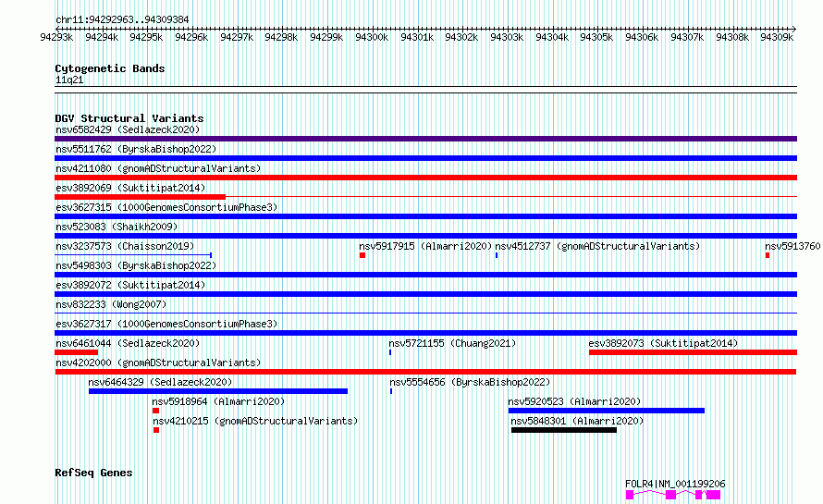The height and width of the screenshot is (504, 823).
Task: Click the 11q21 cytogenetic band label
Action: click(x=69, y=80)
